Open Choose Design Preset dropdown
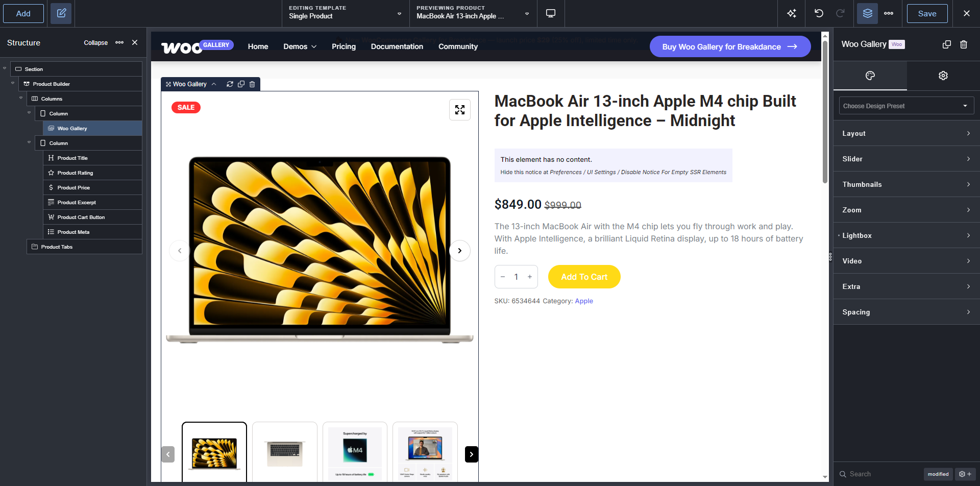Viewport: 980px width, 486px height. coord(906,106)
